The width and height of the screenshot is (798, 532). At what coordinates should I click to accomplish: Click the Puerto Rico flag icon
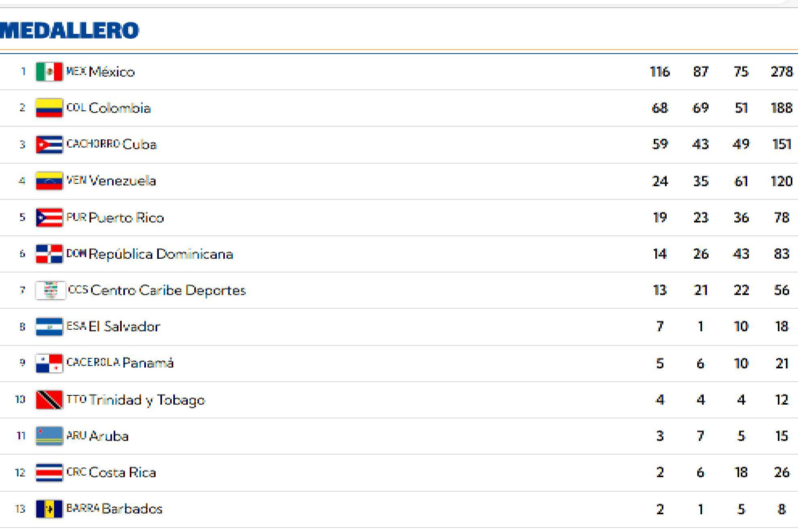49,218
